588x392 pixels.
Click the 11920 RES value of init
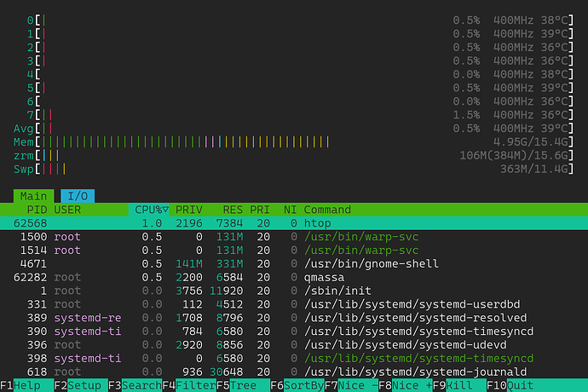(226, 291)
